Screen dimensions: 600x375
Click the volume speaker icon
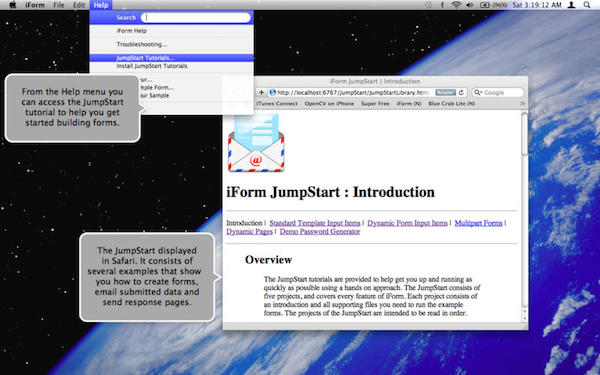[470, 5]
